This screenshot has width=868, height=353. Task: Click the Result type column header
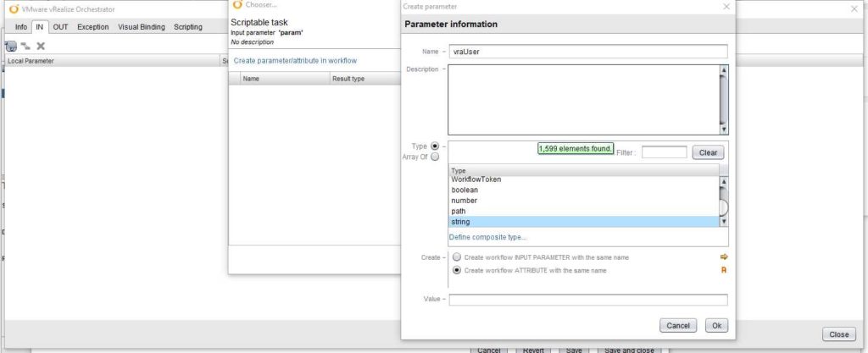[365, 79]
